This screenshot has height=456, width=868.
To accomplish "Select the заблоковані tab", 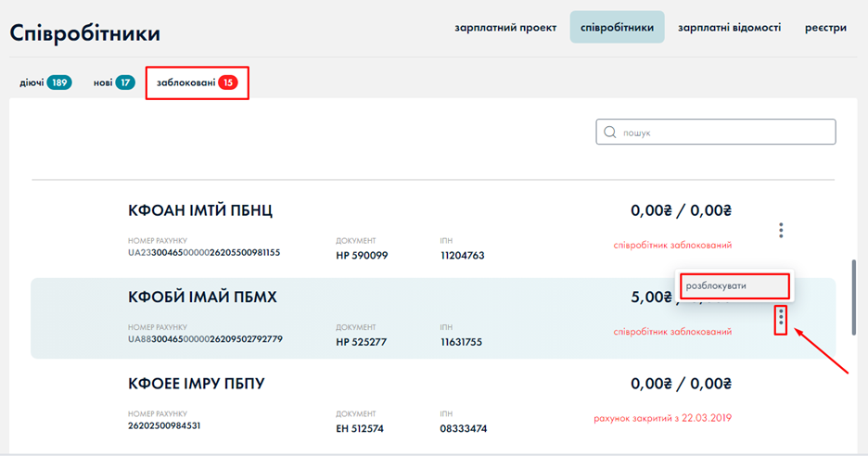I will [185, 82].
